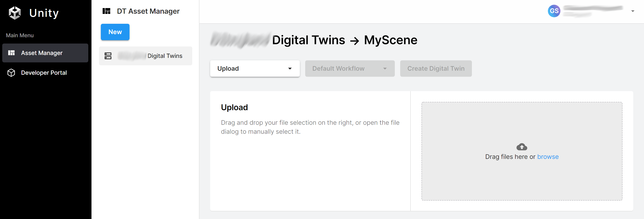This screenshot has height=219, width=644.
Task: Open the Default Workflow dropdown
Action: pyautogui.click(x=350, y=68)
